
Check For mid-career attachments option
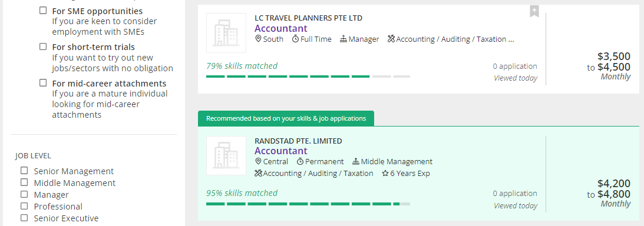pos(43,83)
